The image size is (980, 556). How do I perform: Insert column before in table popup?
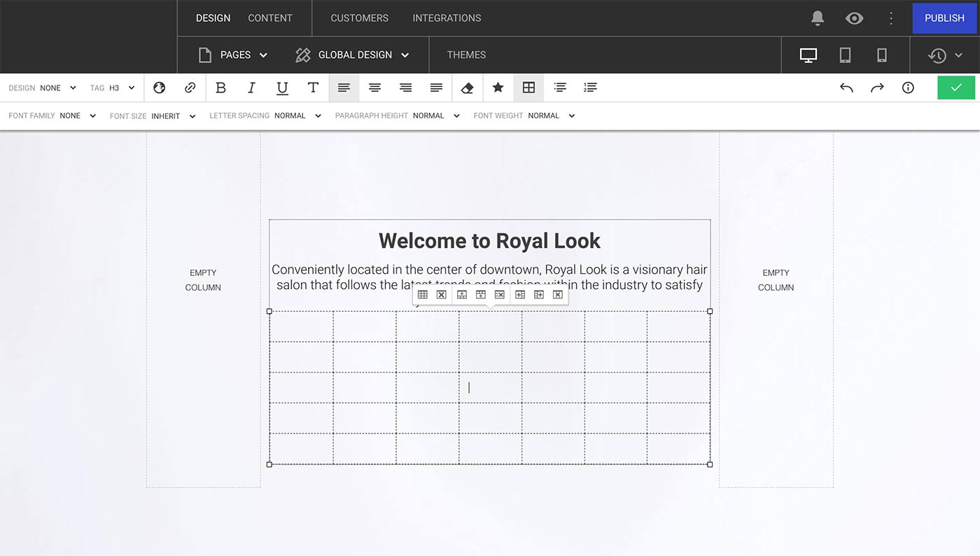click(520, 295)
